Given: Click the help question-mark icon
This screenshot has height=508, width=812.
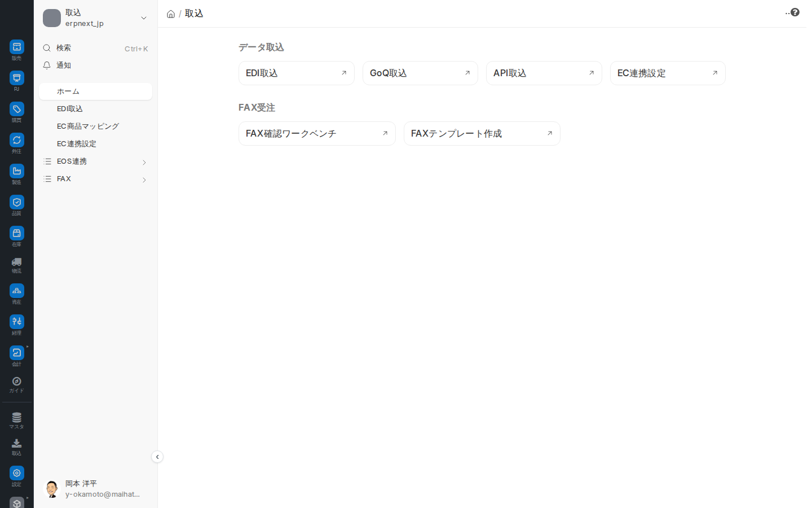Looking at the screenshot, I should pyautogui.click(x=795, y=12).
